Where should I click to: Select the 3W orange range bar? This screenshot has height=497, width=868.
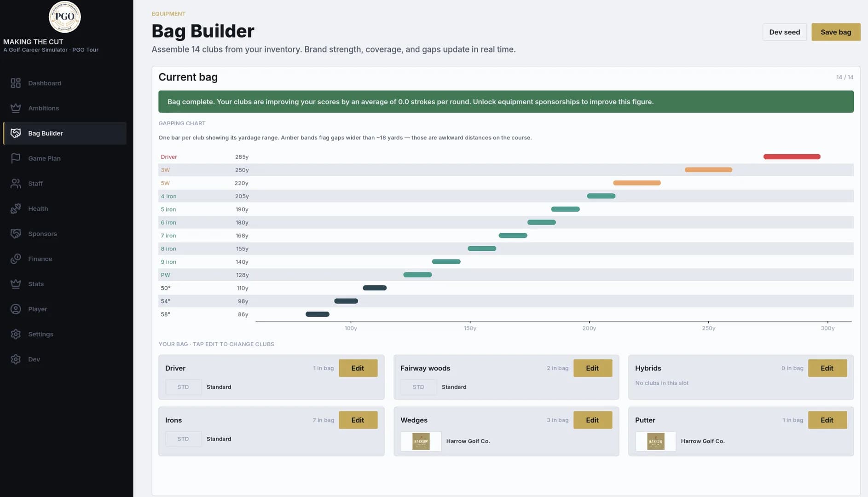pyautogui.click(x=708, y=170)
